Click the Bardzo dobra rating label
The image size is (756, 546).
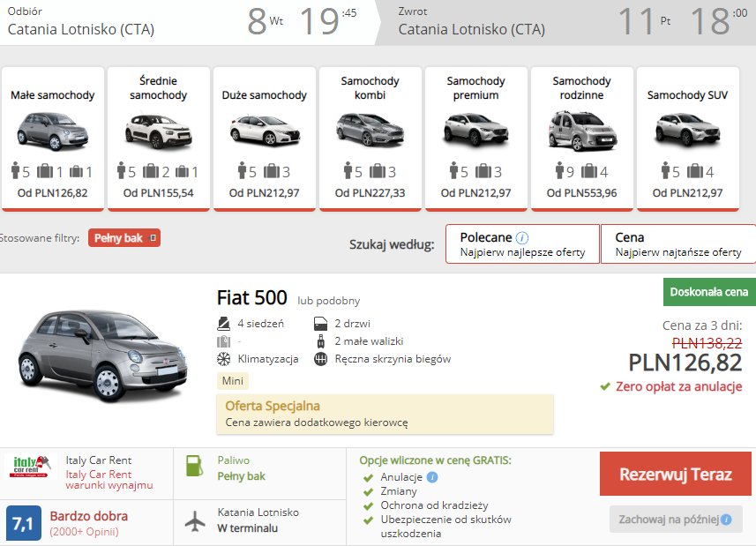tap(89, 516)
